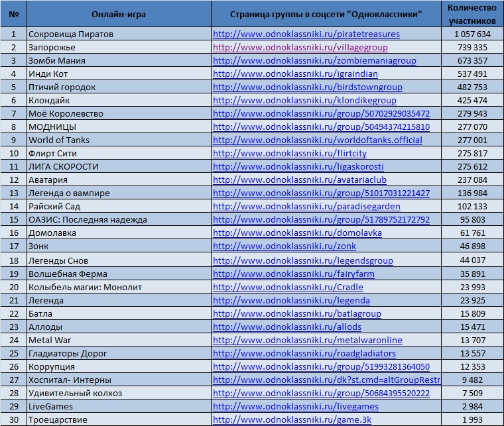Viewport: 504px width, 426px height.
Task: Open link ending in group/51789752172792
Action: point(321,219)
